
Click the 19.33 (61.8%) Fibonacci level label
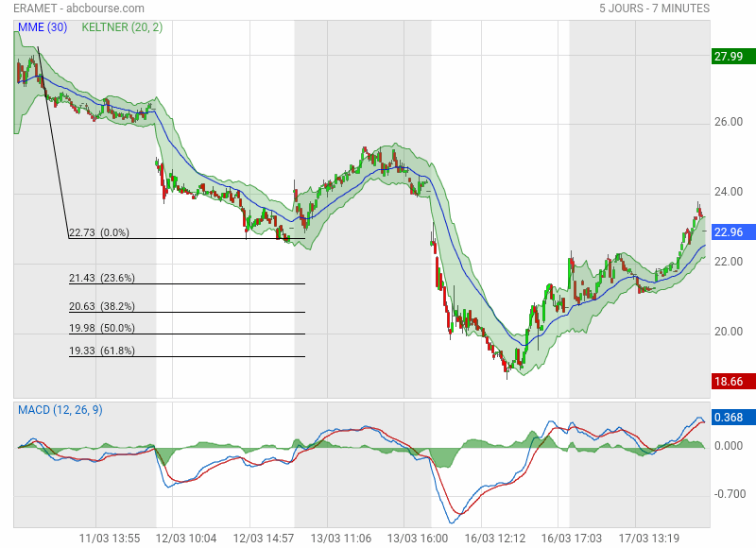(102, 351)
